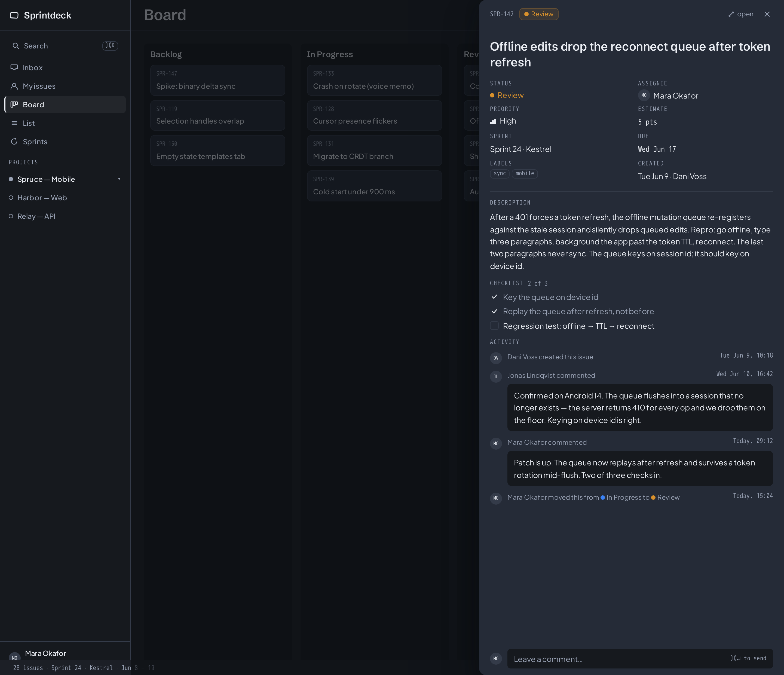Open the Review status dropdown under Status

tap(507, 95)
